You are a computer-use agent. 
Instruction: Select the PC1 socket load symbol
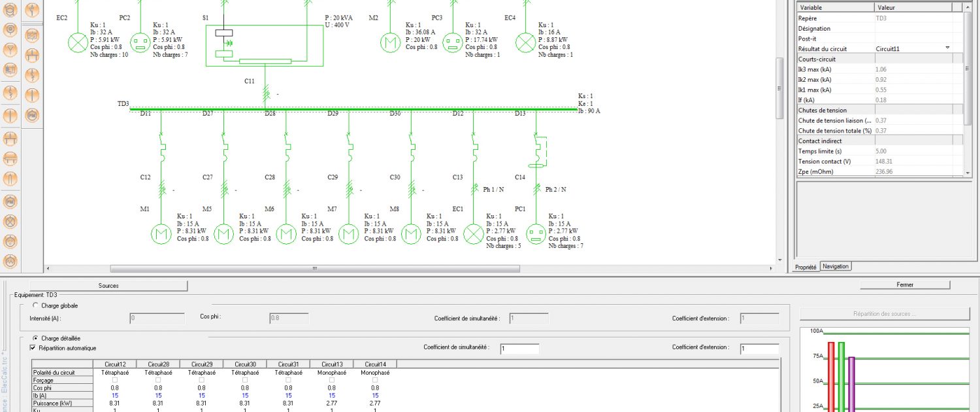click(x=536, y=234)
